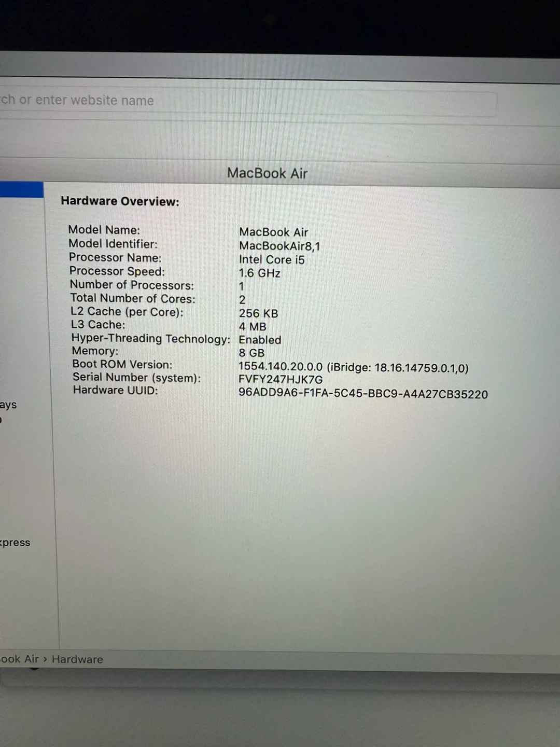Click the system serial number value

(x=280, y=380)
